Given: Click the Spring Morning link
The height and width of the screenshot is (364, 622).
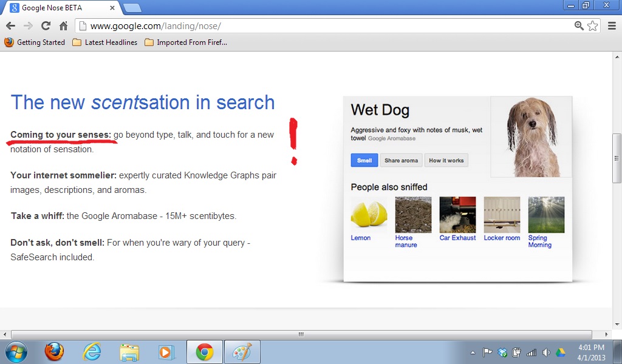Looking at the screenshot, I should 540,241.
